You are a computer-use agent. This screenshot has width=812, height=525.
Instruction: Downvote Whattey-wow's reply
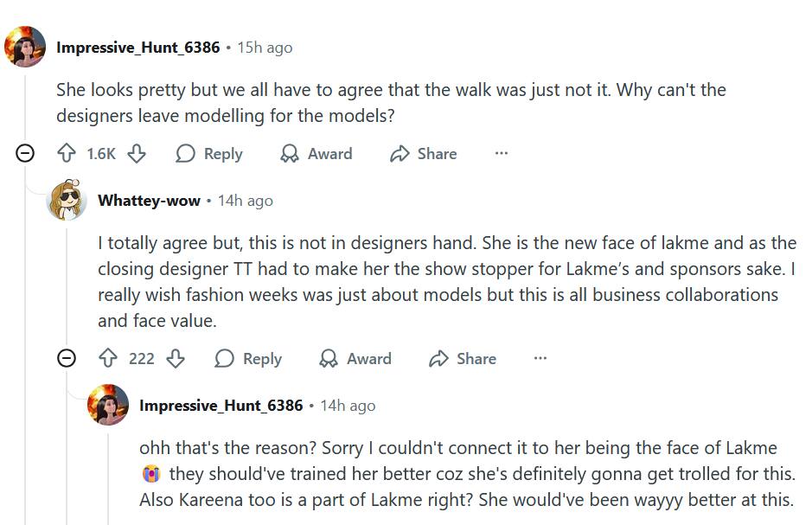tap(176, 359)
